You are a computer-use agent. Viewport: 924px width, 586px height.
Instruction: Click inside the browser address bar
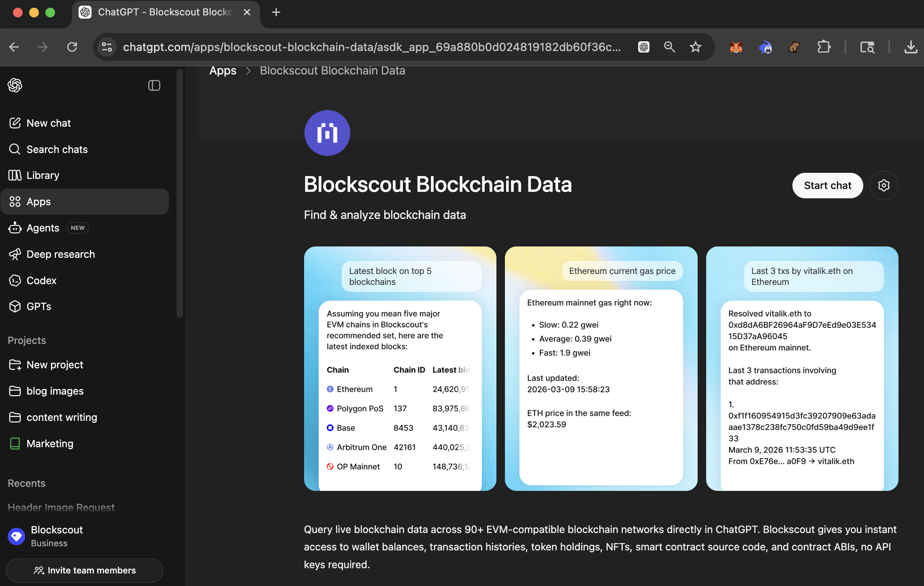click(364, 47)
